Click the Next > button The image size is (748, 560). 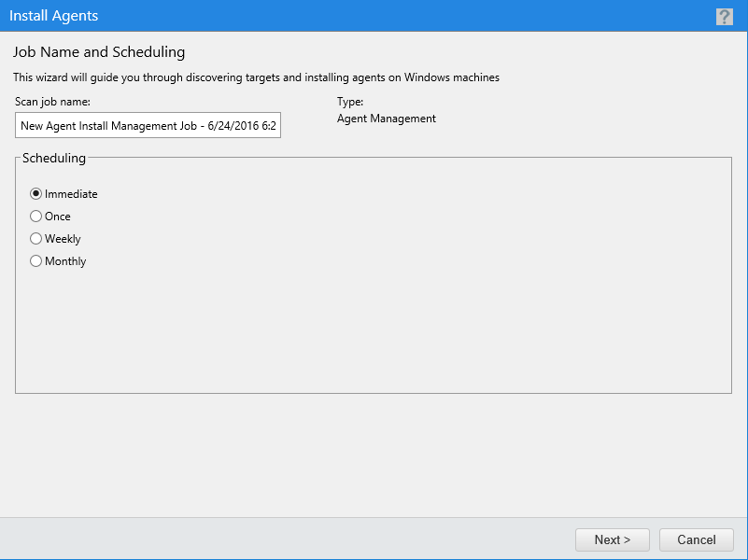[x=612, y=539]
